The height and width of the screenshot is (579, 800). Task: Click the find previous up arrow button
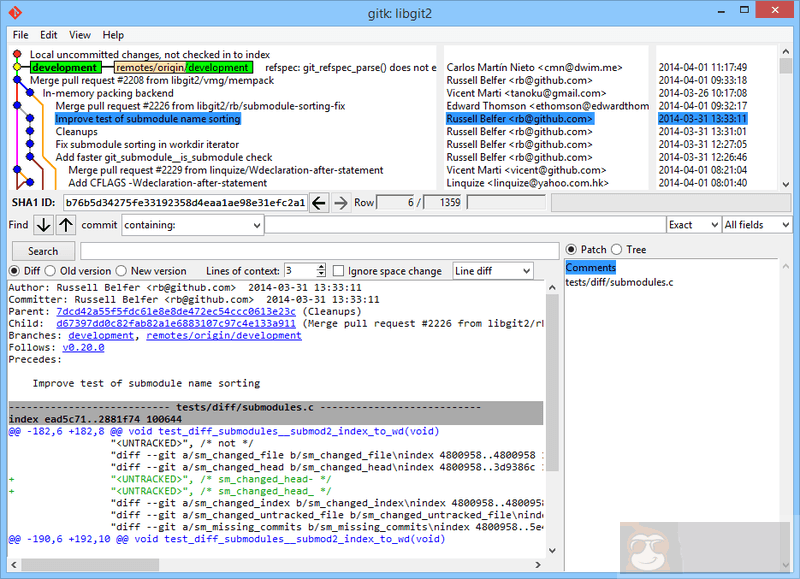[x=66, y=225]
